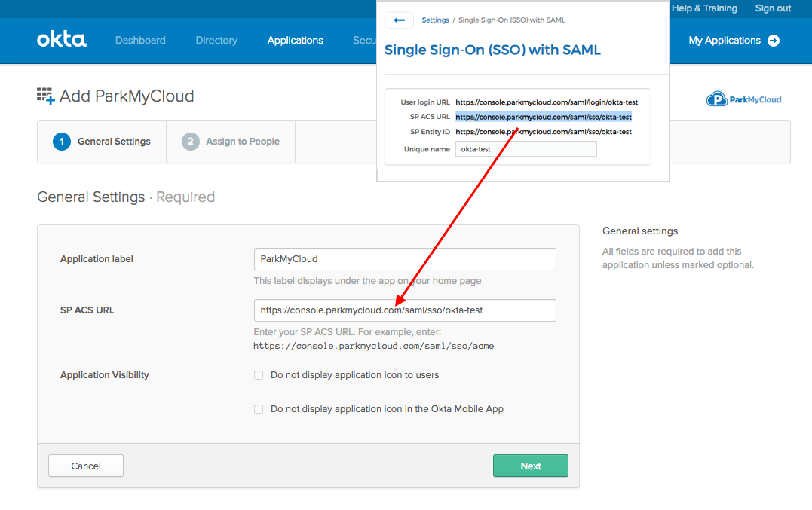The height and width of the screenshot is (510, 812).
Task: Click the Next button
Action: coord(530,466)
